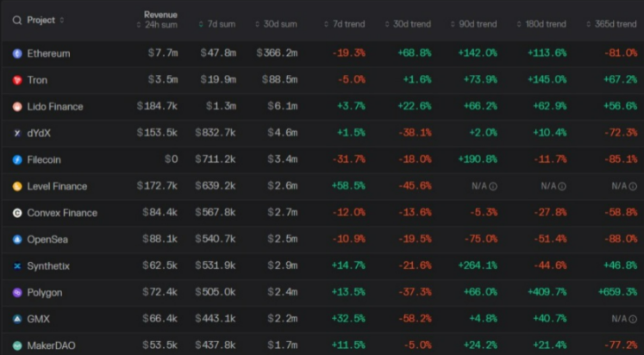Open the GMX project link

click(38, 319)
